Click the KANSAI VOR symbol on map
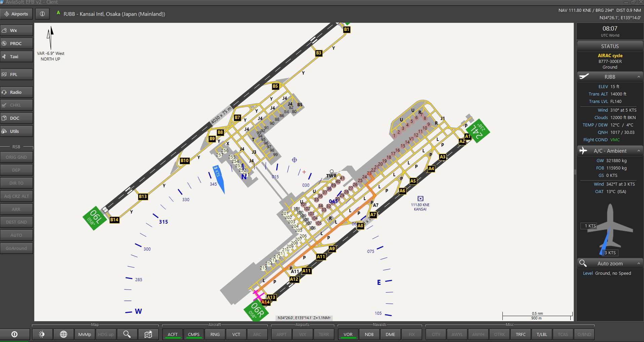 [x=420, y=199]
